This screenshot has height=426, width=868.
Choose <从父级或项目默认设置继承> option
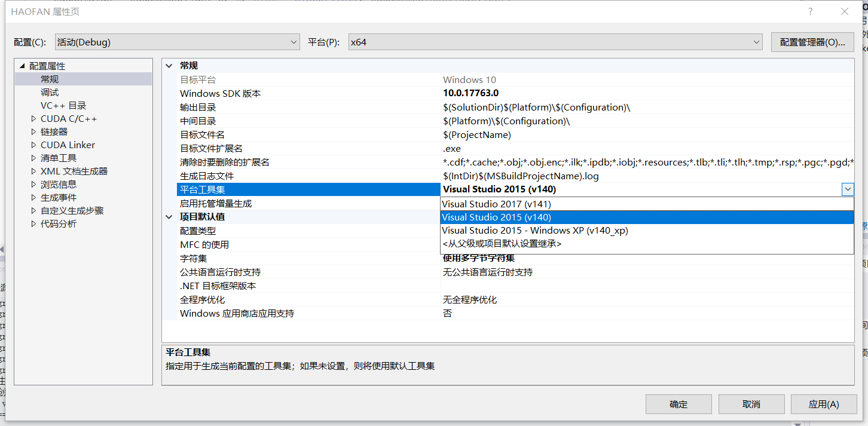(x=647, y=243)
